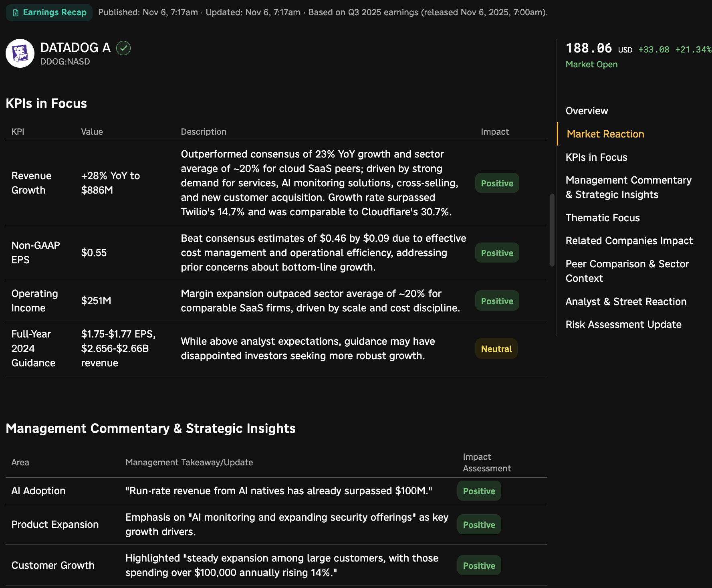Click the green verified checkmark icon
712x588 pixels.
click(x=123, y=48)
